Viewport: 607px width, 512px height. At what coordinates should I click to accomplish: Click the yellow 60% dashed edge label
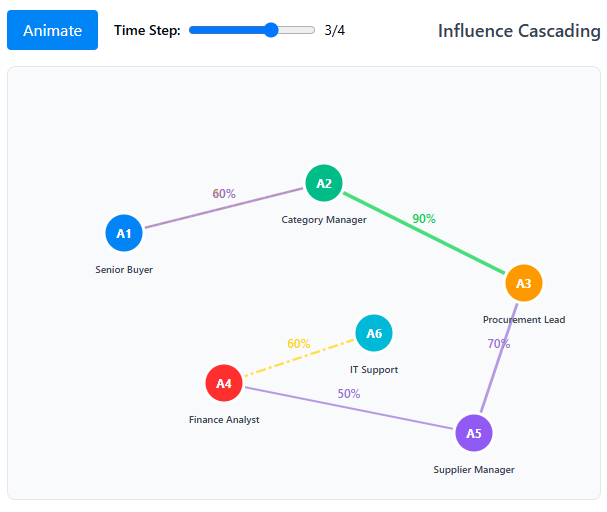click(299, 344)
